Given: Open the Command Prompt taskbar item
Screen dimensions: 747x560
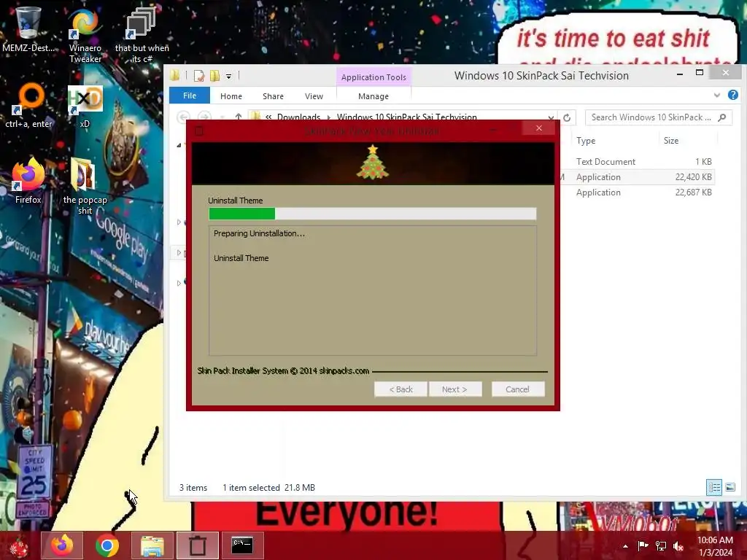Looking at the screenshot, I should [242, 545].
